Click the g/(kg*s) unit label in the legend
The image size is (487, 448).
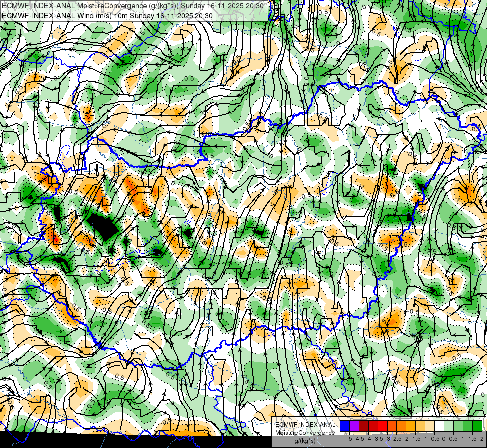point(305,441)
